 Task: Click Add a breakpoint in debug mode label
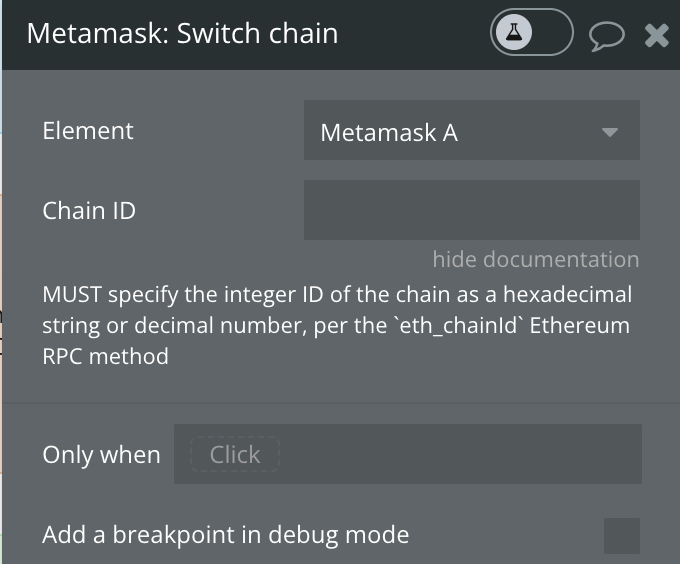pyautogui.click(x=226, y=535)
